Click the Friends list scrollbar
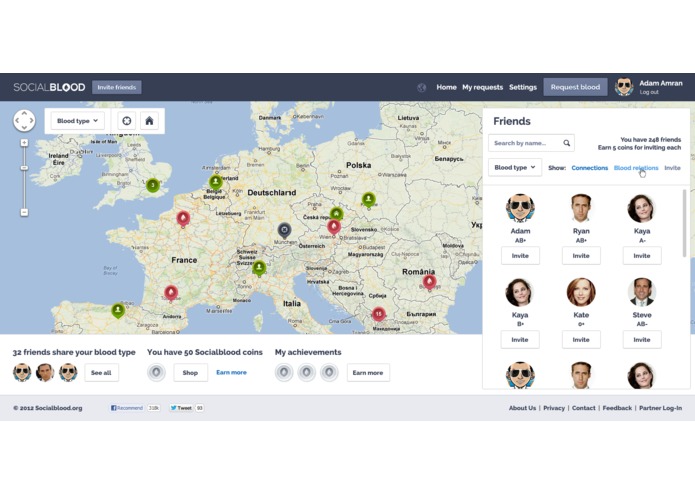695x494 pixels. coord(685,223)
